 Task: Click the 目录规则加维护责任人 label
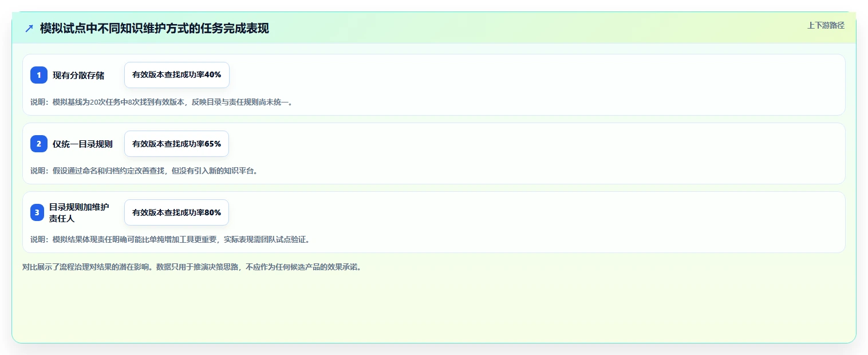[79, 212]
